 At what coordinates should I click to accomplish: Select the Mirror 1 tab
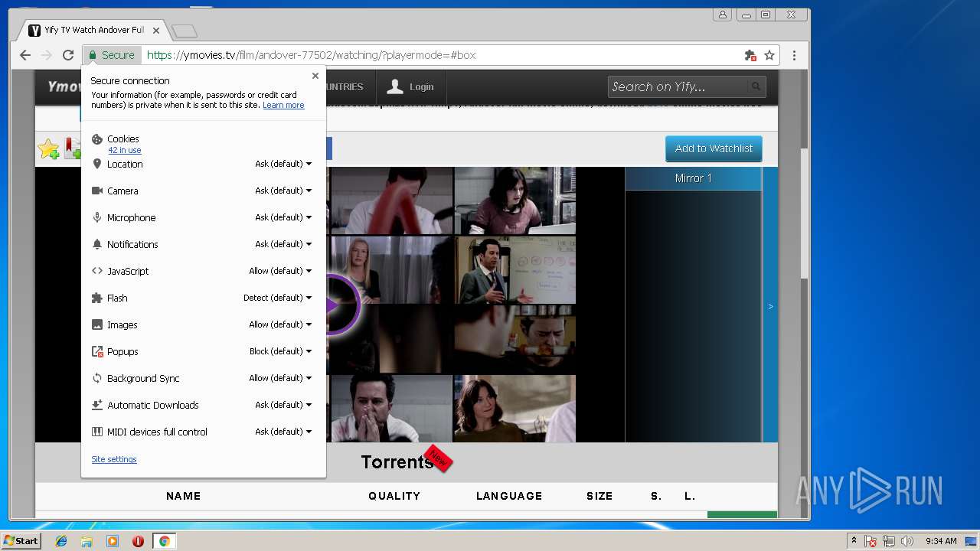693,178
